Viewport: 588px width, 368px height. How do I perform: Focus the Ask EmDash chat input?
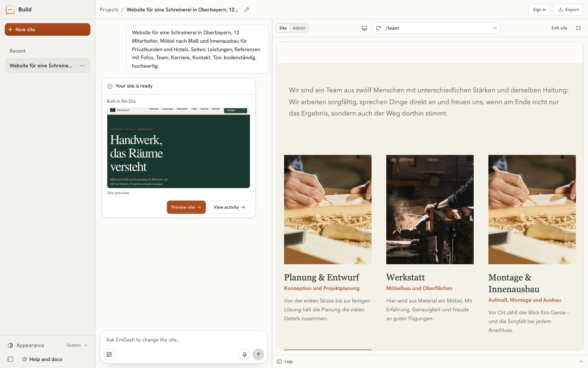pos(184,340)
